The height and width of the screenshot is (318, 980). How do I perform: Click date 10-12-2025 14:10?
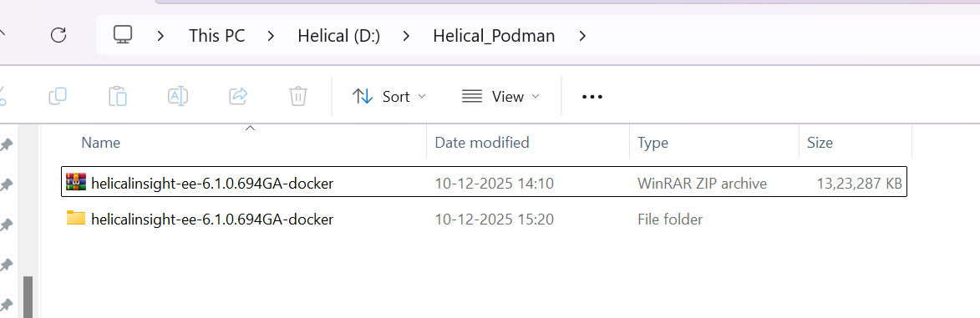click(x=495, y=184)
